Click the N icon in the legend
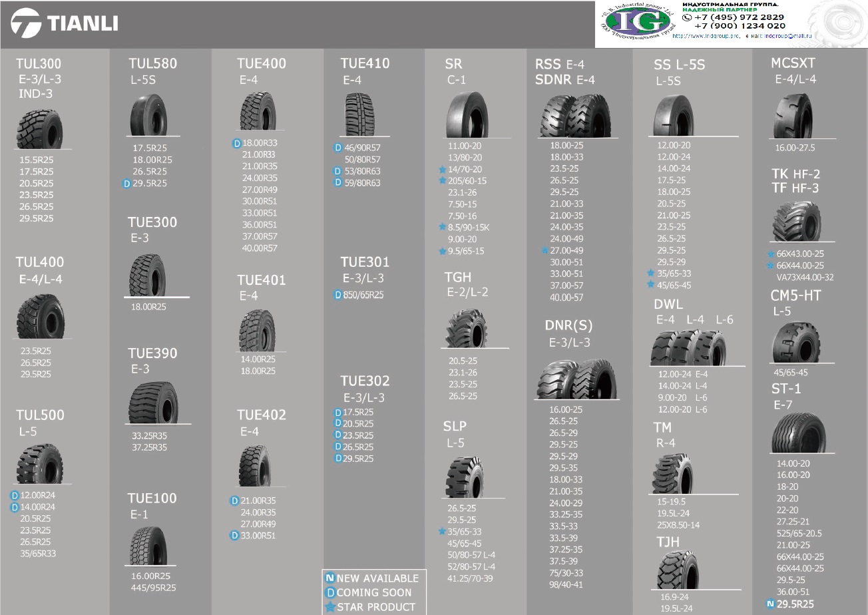This screenshot has width=868, height=615. 329,578
